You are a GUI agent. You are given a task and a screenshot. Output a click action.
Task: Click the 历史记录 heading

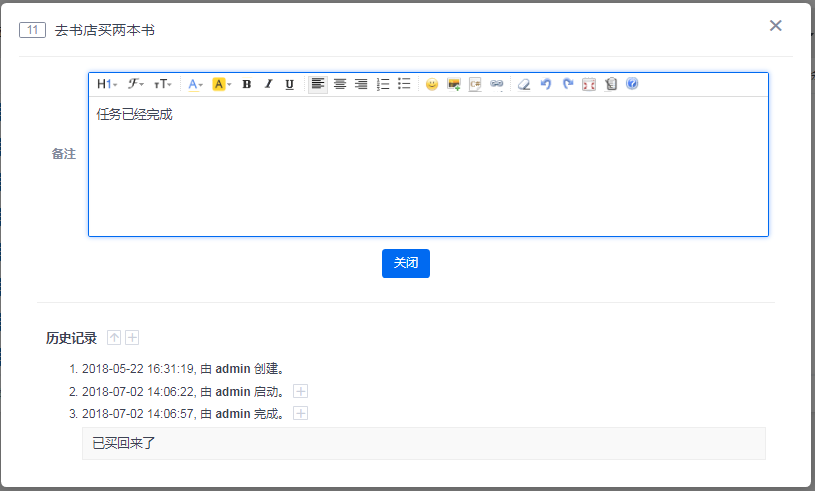pyautogui.click(x=71, y=338)
